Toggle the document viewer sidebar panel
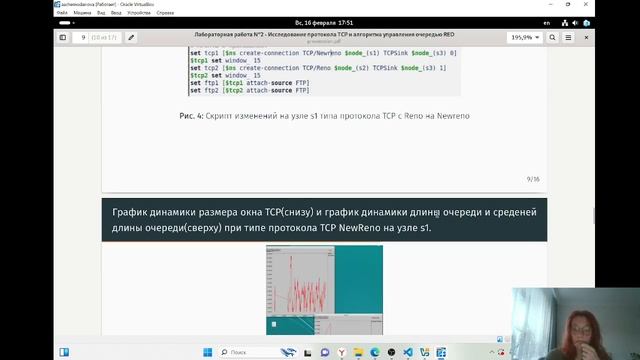640x360 pixels. [63, 38]
